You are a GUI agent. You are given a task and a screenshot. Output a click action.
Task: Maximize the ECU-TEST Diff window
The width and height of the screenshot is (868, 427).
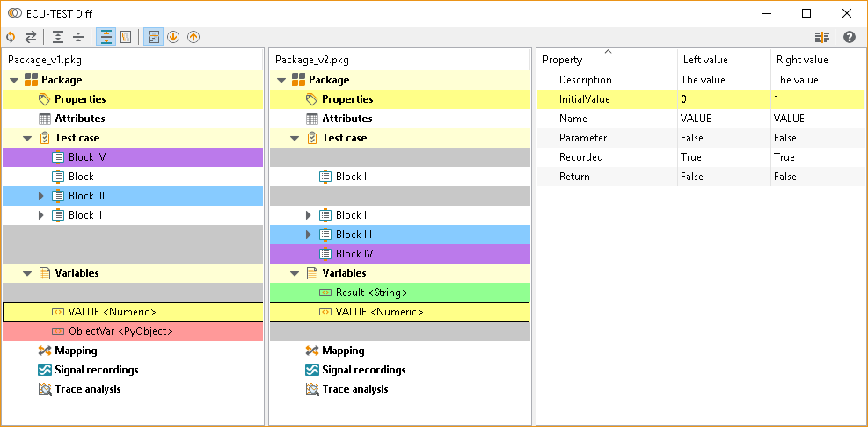[x=806, y=13]
